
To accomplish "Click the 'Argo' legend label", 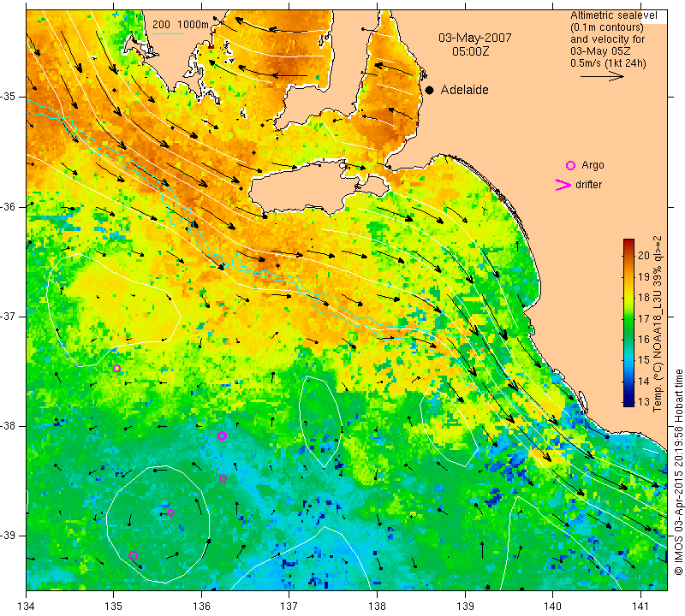I will (593, 165).
